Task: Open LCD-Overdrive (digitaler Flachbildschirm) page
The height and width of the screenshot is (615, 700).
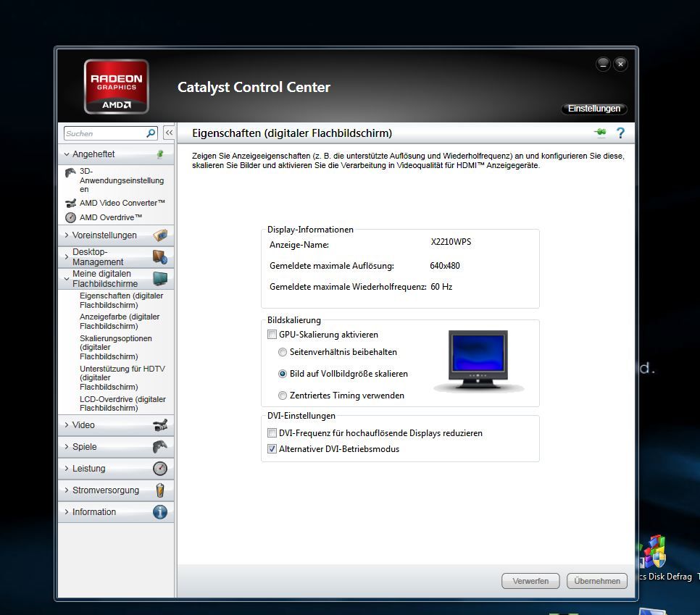Action: pyautogui.click(x=122, y=403)
